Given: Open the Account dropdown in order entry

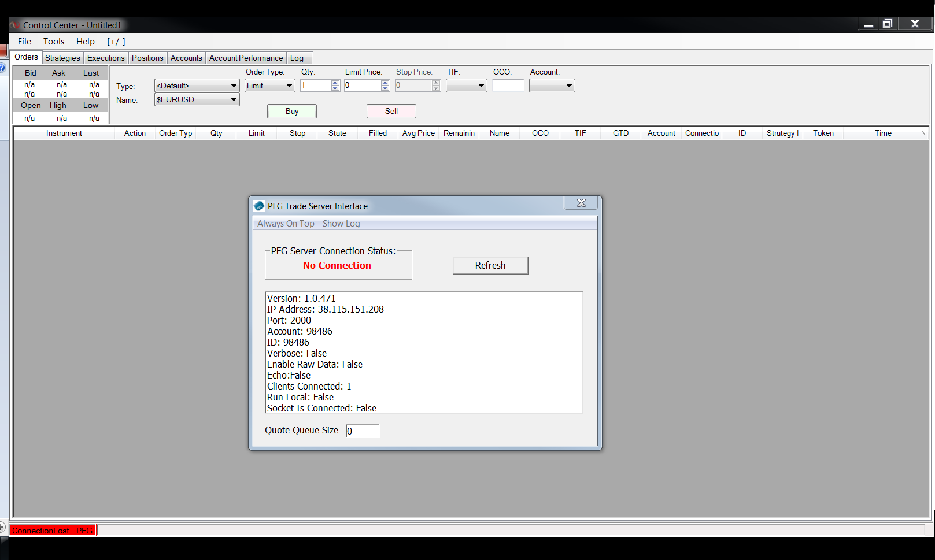Looking at the screenshot, I should [x=552, y=86].
